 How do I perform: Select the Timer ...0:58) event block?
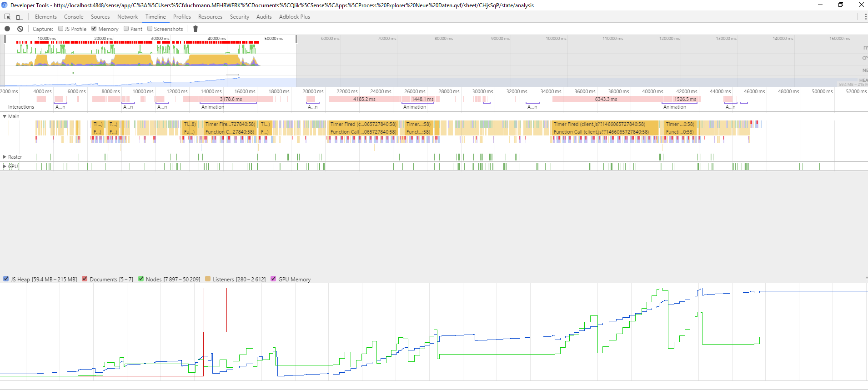click(680, 124)
